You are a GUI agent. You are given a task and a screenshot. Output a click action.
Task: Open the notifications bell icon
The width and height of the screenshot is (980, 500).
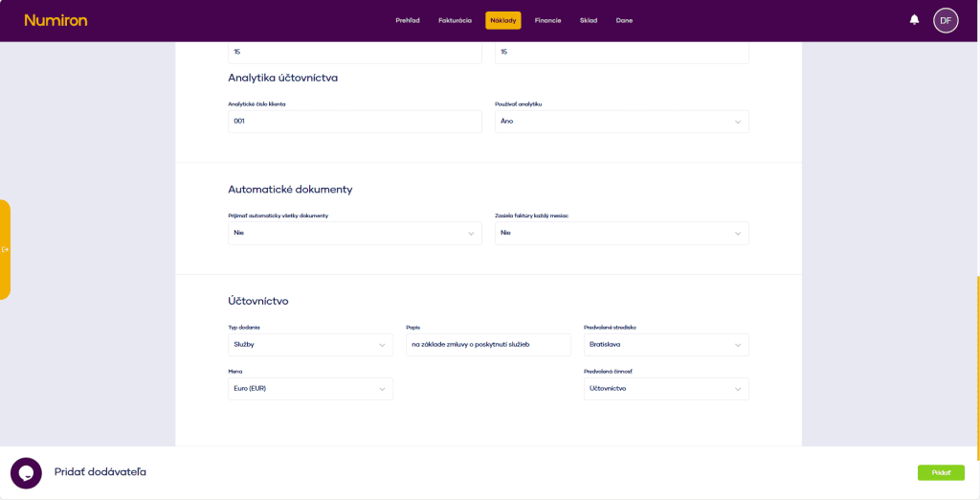[x=914, y=19]
